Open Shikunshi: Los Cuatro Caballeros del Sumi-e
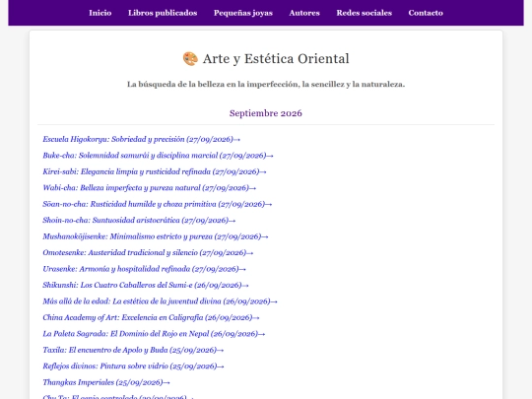532x399 pixels. pyautogui.click(x=146, y=285)
